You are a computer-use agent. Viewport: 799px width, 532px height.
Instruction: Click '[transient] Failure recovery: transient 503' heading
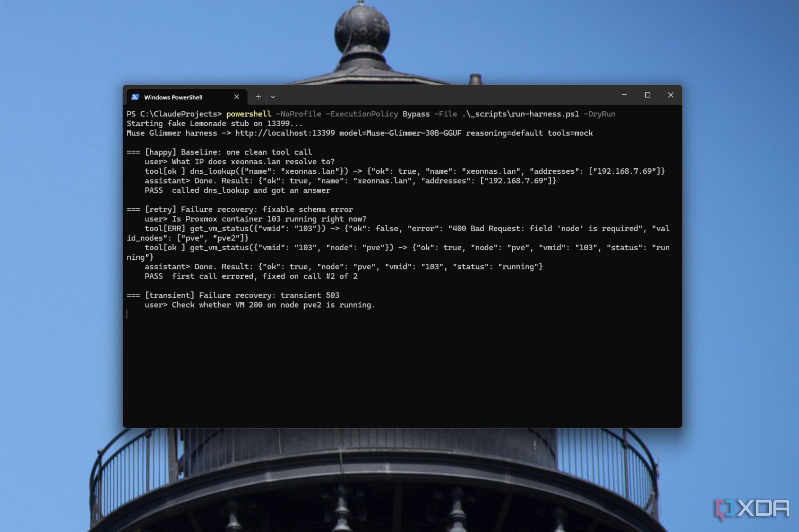(242, 295)
